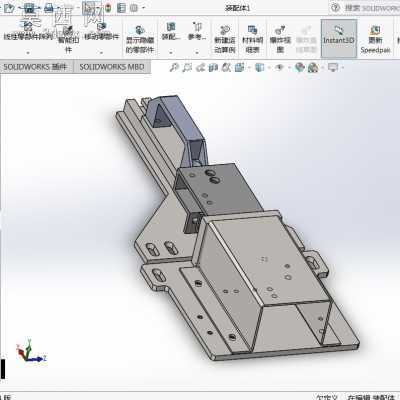Click the rebuild traffic light icon

pos(108,8)
